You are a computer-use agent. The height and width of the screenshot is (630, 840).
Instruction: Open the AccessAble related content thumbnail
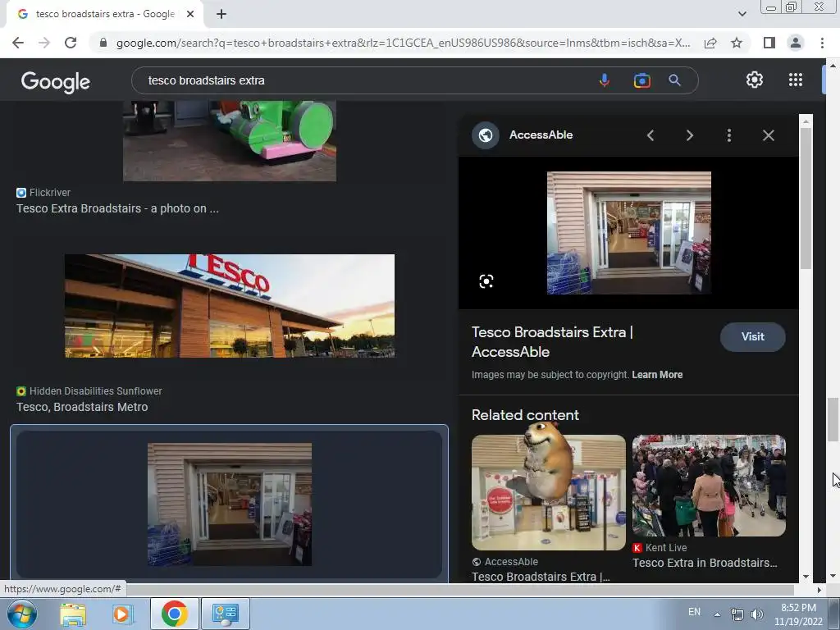coord(549,492)
